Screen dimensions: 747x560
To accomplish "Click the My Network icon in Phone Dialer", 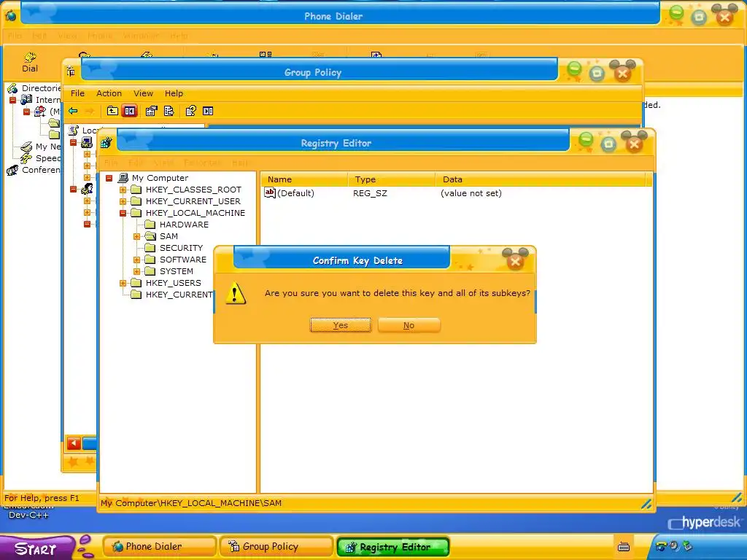I will coord(27,147).
